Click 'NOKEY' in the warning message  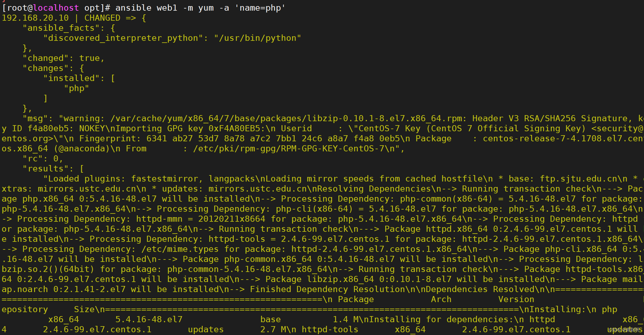[92, 129]
